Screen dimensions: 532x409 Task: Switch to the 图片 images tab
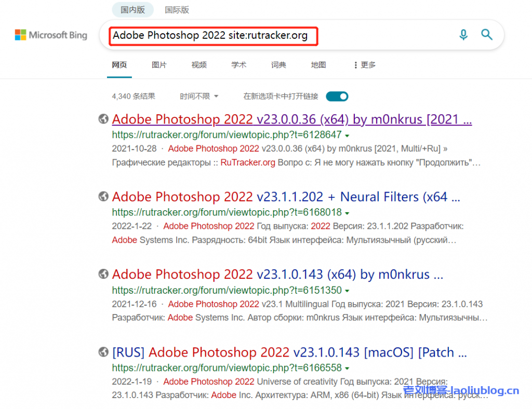click(159, 65)
